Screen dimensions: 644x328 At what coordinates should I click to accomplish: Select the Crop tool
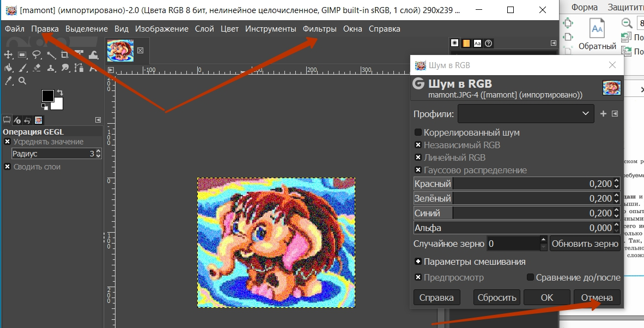click(x=65, y=54)
